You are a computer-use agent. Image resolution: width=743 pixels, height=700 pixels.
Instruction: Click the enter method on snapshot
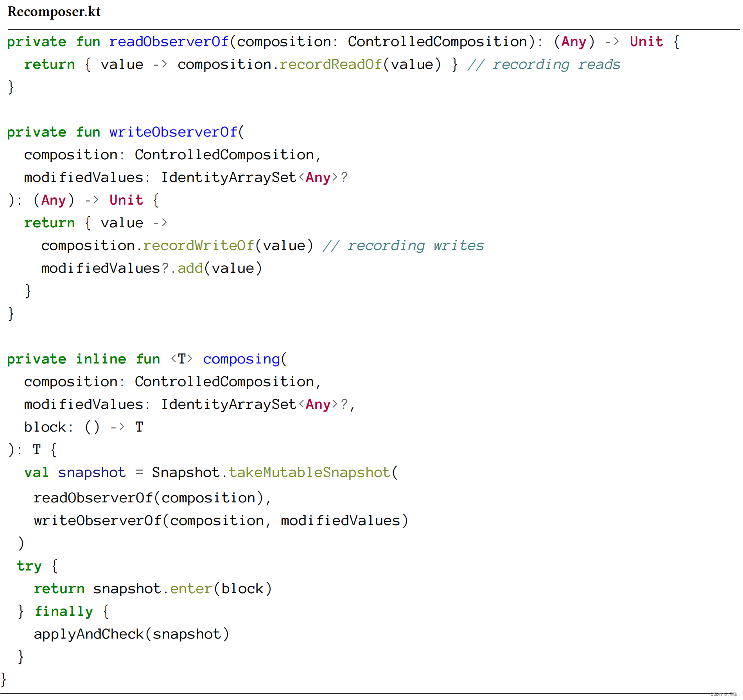[x=191, y=588]
